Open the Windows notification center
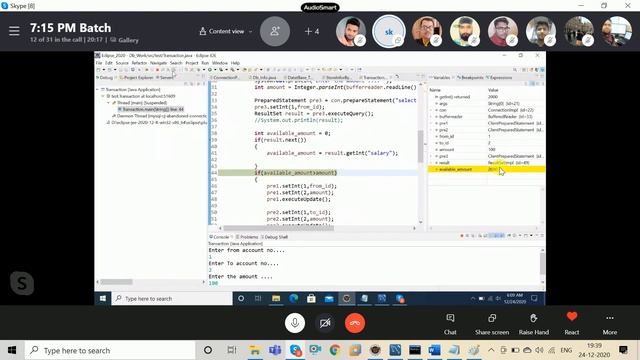Image resolution: width=640 pixels, height=360 pixels. pos(623,350)
